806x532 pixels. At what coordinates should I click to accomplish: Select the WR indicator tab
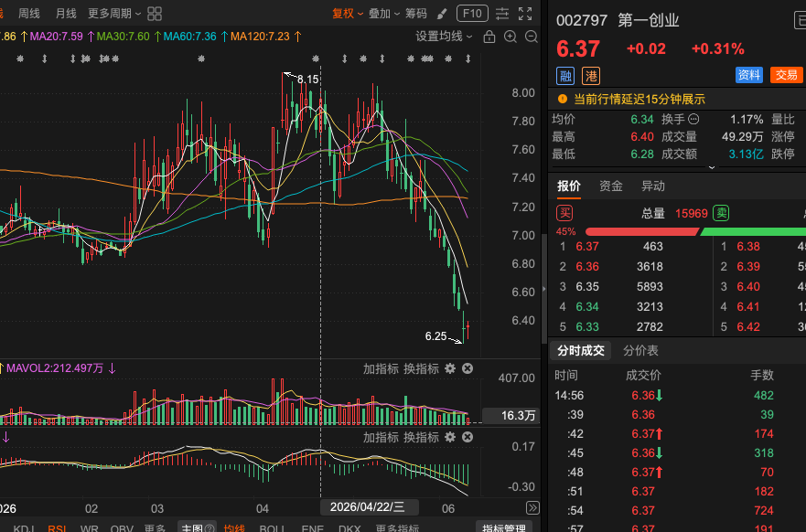89,528
